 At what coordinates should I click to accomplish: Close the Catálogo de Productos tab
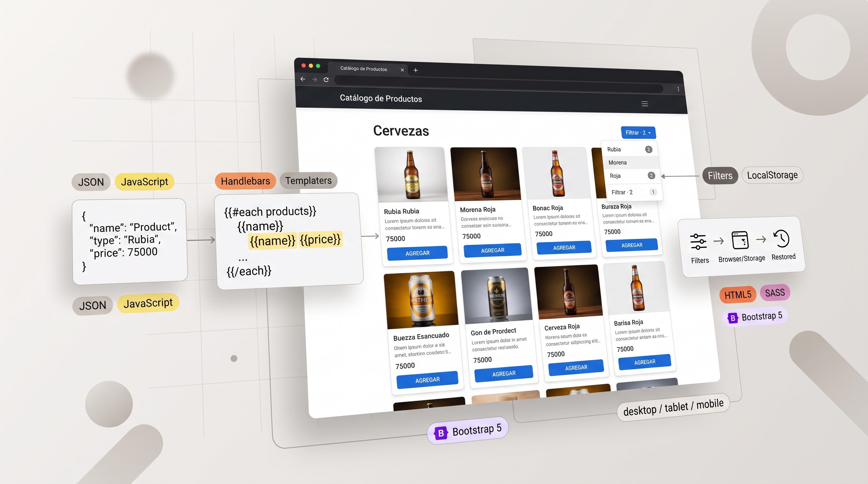402,70
